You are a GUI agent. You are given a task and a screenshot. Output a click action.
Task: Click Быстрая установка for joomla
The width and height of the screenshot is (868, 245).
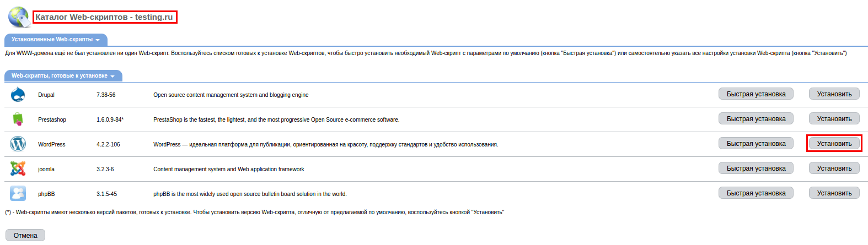(x=756, y=168)
